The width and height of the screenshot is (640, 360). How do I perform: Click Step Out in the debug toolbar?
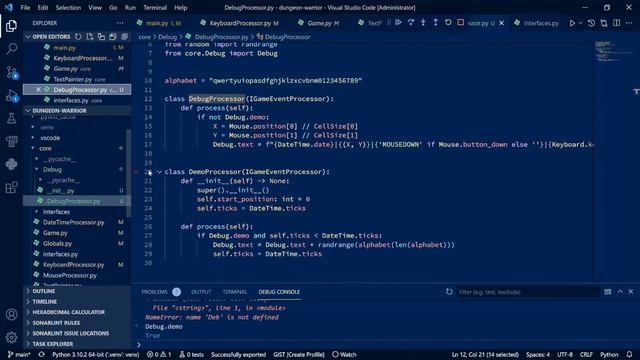coord(436,22)
